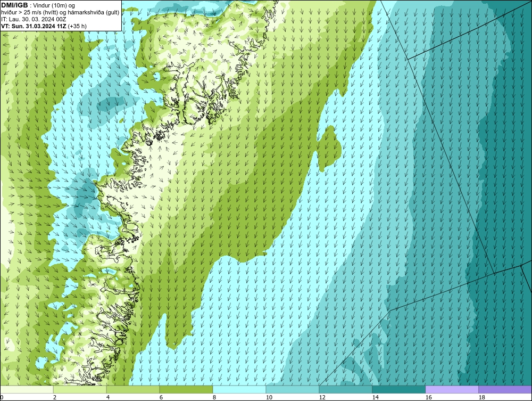Click the legend scale label '12'
This screenshot has width=532, height=401.
tap(322, 397)
